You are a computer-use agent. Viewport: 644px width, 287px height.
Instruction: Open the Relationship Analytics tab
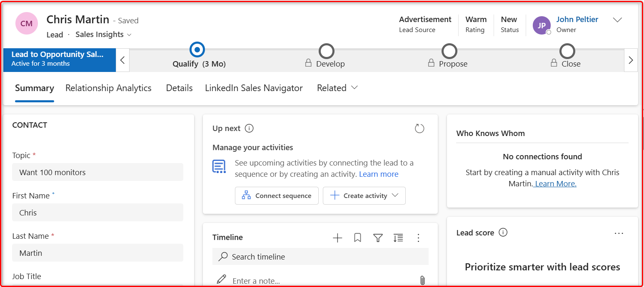108,88
